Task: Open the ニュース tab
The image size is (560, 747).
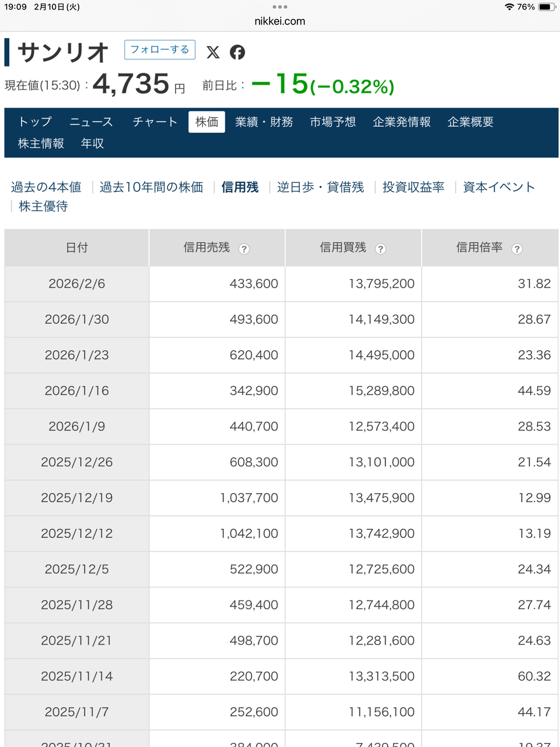Action: [x=91, y=122]
